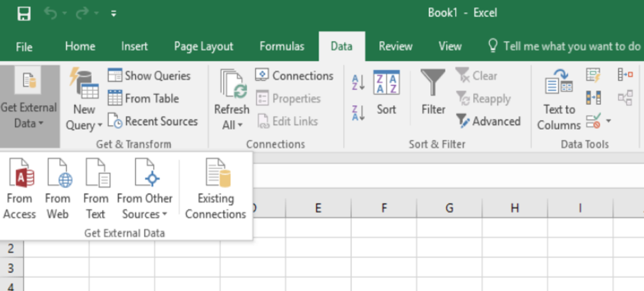This screenshot has width=644, height=291.
Task: Click Recent Sources button
Action: pyautogui.click(x=153, y=121)
